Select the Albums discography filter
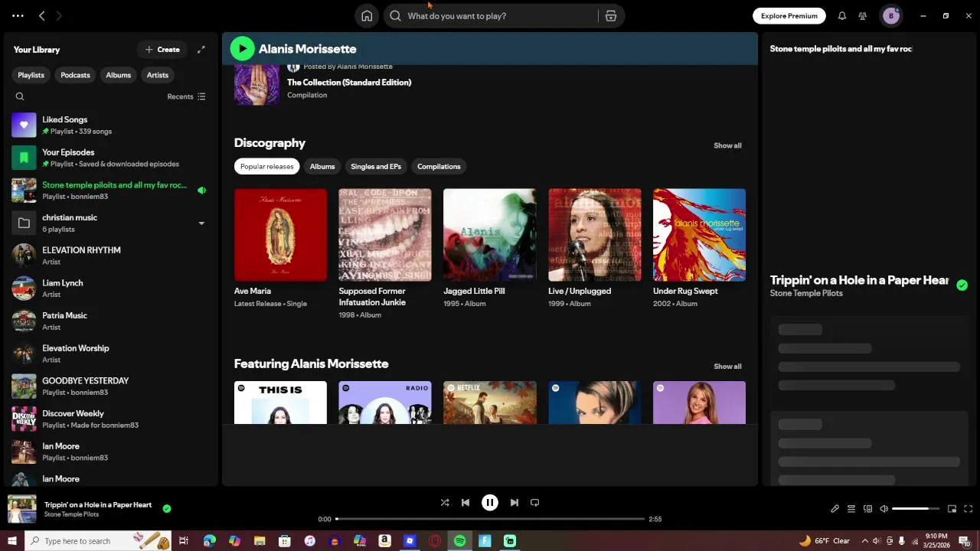The width and height of the screenshot is (980, 551). (x=322, y=166)
